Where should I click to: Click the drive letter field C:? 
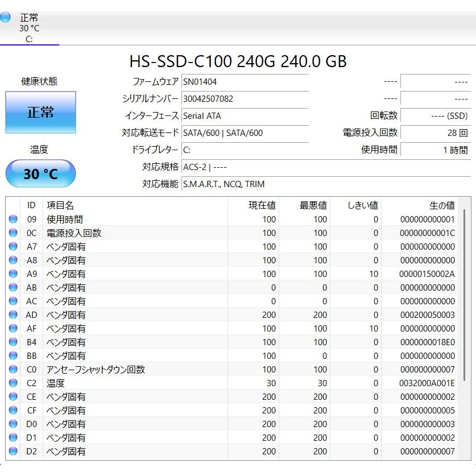(245, 150)
